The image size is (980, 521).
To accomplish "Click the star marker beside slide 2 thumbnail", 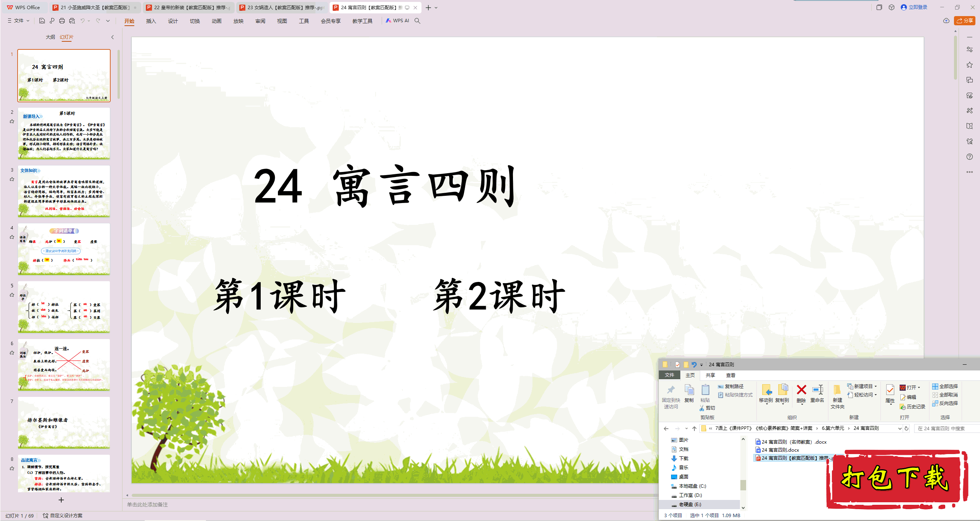I will (12, 121).
